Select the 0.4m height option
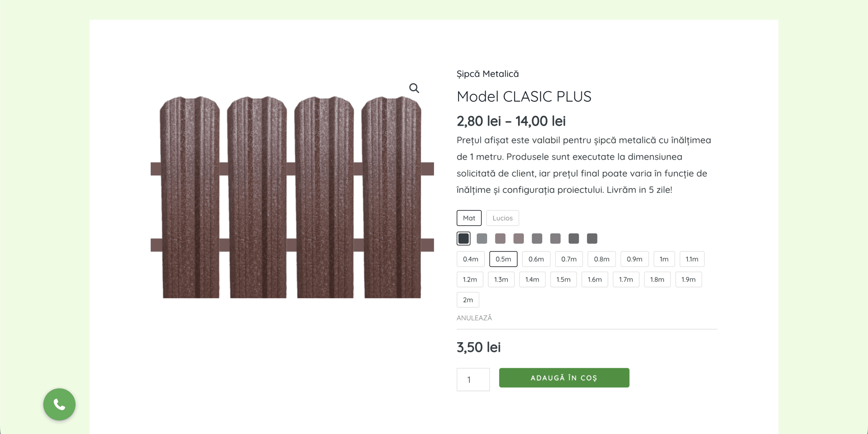Viewport: 868px width, 434px height. point(471,259)
